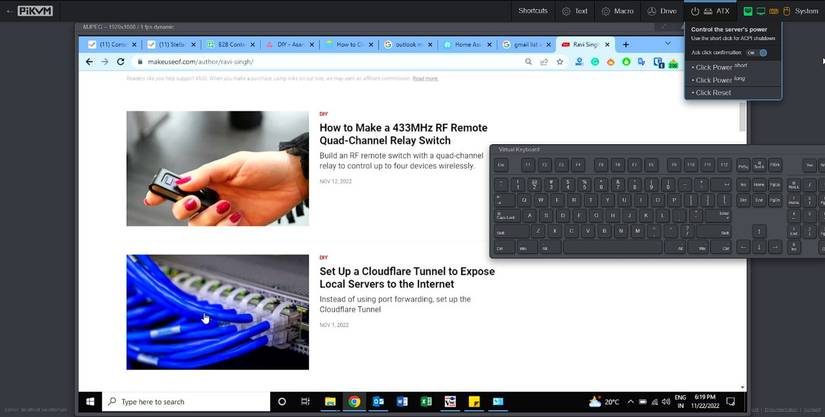Click the remote Windows Start button
The image size is (825, 417).
click(90, 402)
